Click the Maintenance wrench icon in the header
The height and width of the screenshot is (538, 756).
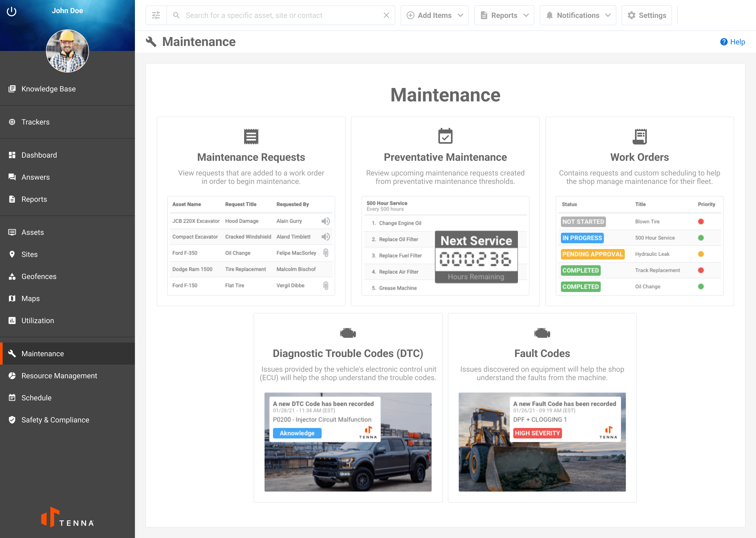pos(152,42)
